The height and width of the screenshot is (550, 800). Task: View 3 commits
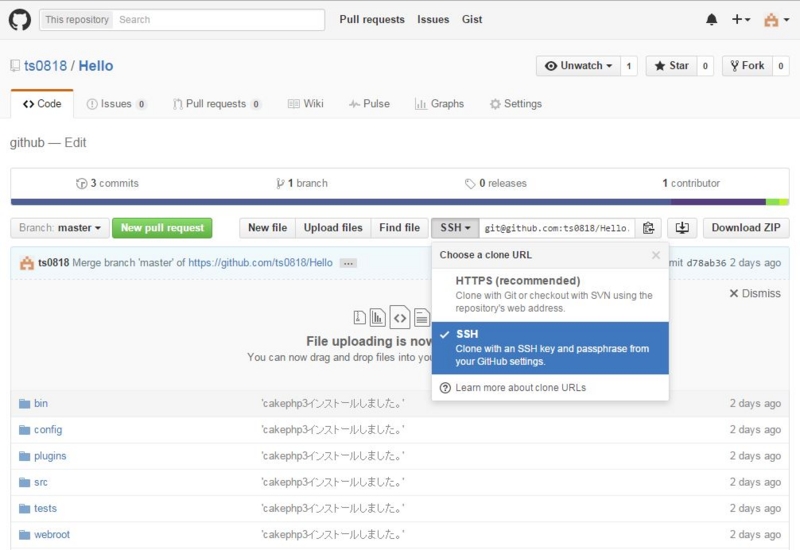coord(107,183)
